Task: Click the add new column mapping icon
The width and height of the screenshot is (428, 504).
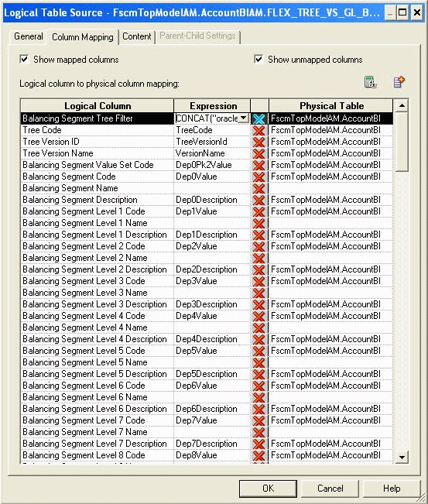Action: tap(399, 83)
